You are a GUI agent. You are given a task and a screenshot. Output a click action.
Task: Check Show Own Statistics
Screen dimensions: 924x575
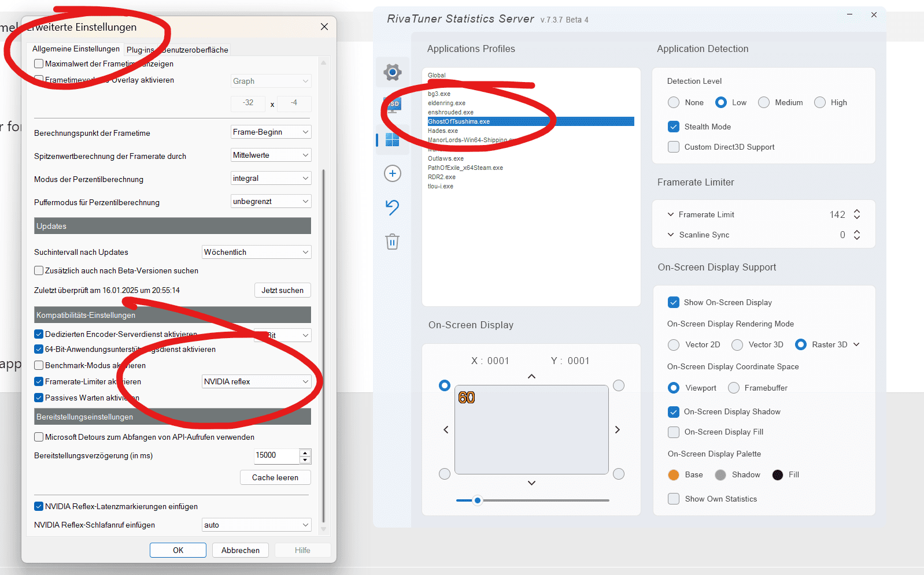coord(674,499)
